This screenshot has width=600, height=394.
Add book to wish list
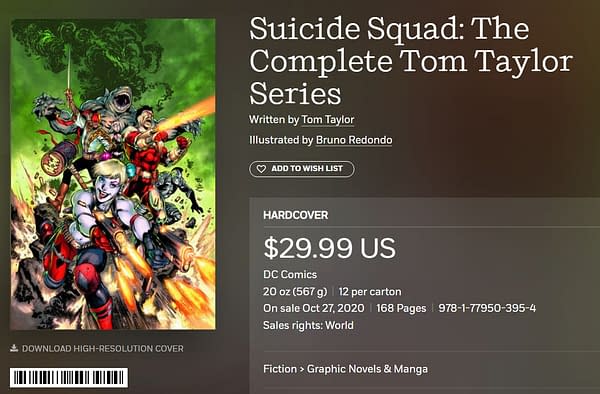click(302, 169)
